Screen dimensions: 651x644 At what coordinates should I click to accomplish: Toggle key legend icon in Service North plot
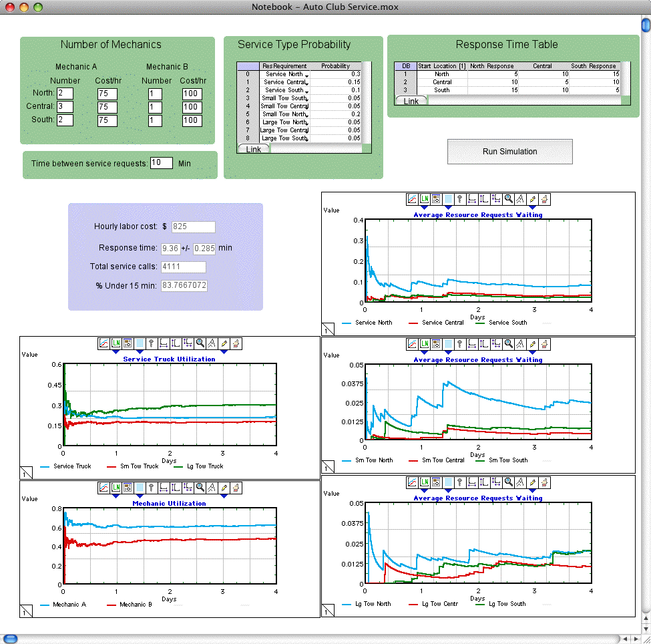[x=460, y=199]
